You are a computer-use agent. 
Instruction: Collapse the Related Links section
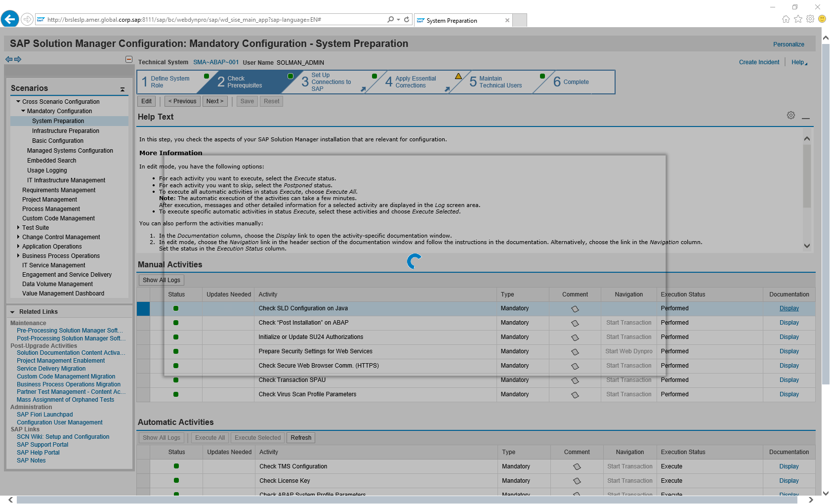pos(12,312)
